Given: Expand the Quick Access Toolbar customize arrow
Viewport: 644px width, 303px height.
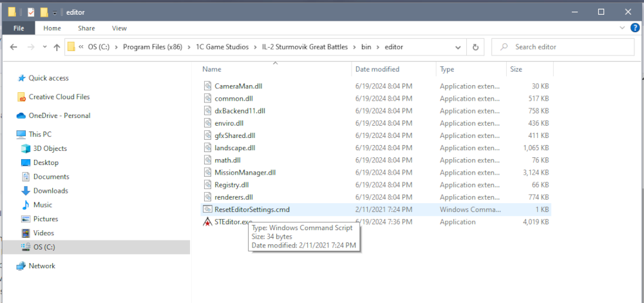Looking at the screenshot, I should 55,13.
